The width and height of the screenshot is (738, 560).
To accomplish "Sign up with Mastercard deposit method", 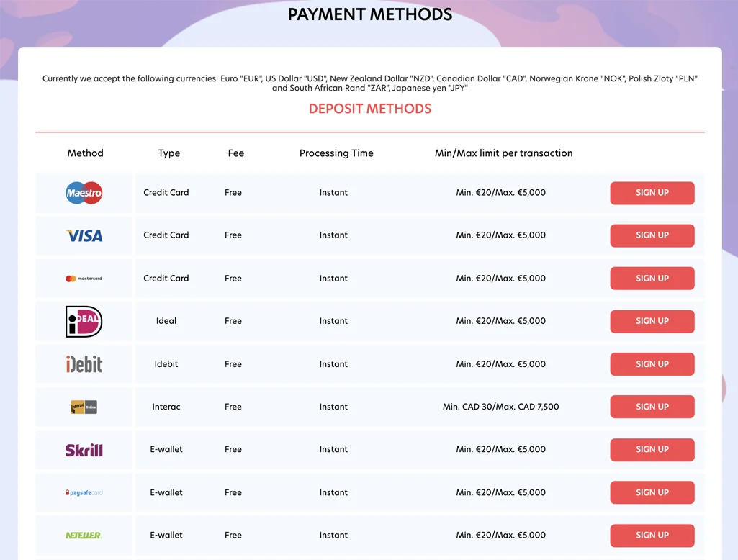I will point(652,279).
